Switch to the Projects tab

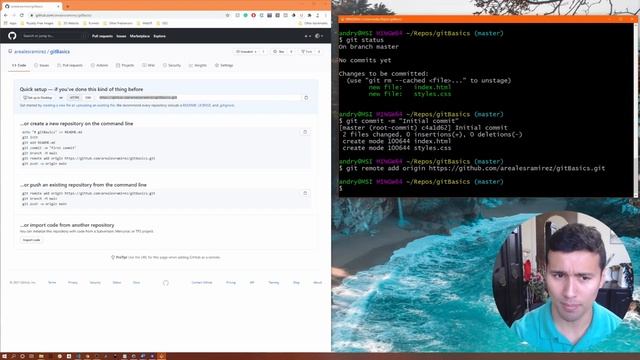(125, 65)
